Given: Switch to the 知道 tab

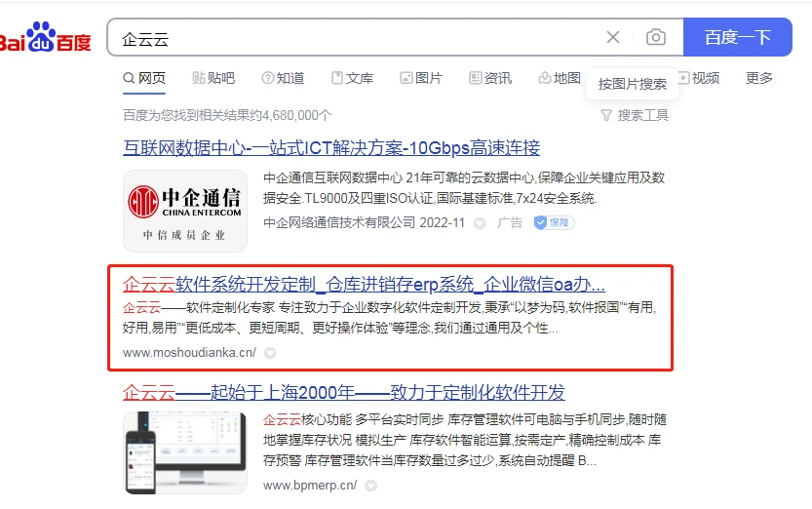Looking at the screenshot, I should [x=283, y=78].
